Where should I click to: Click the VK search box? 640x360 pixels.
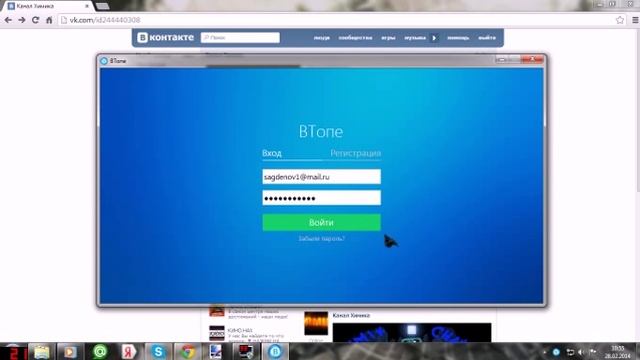(x=240, y=38)
